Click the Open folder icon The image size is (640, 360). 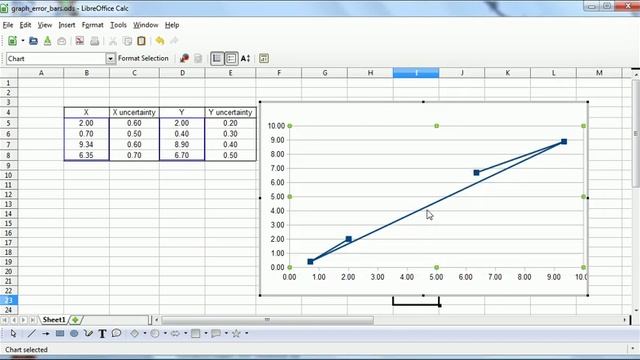(33, 41)
